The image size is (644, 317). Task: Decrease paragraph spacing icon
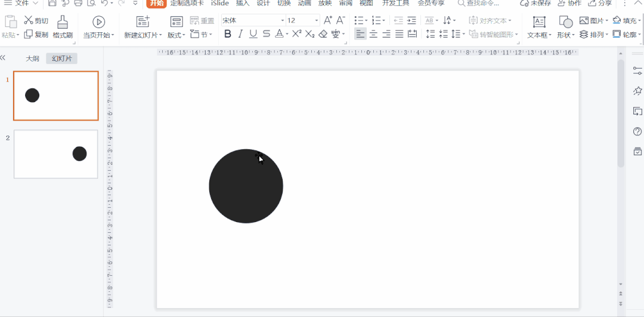[443, 33]
